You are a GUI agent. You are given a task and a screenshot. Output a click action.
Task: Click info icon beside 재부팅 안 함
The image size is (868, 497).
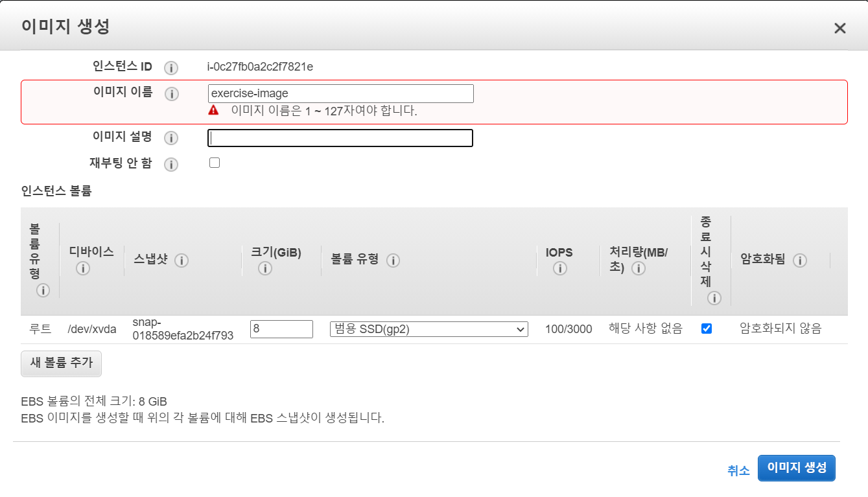click(171, 165)
